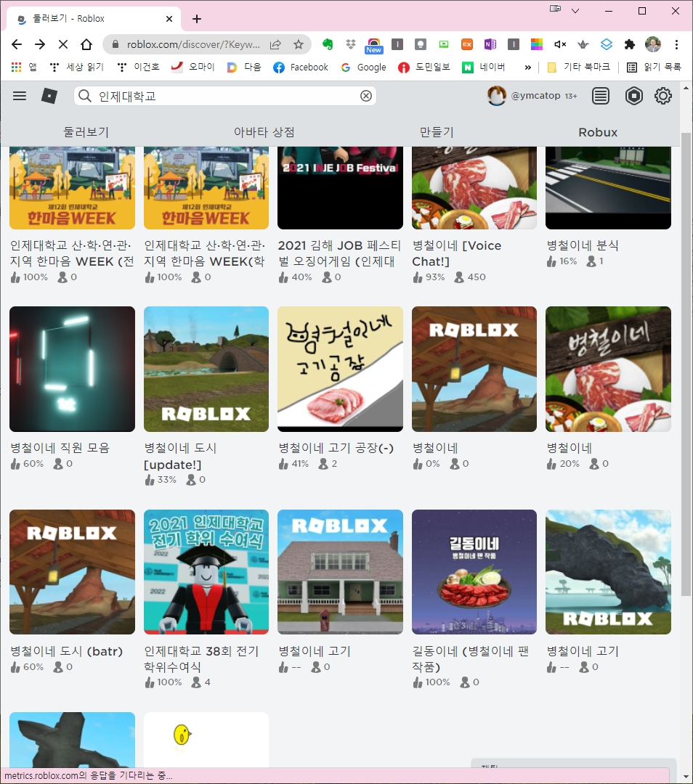Open the Robux navigation tab
Screen dimensions: 693x784
[598, 132]
